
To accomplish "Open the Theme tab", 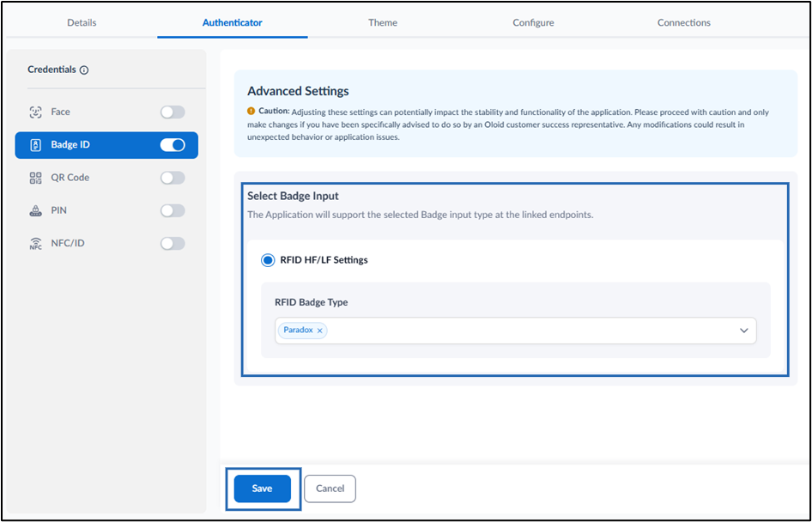I will [x=383, y=23].
